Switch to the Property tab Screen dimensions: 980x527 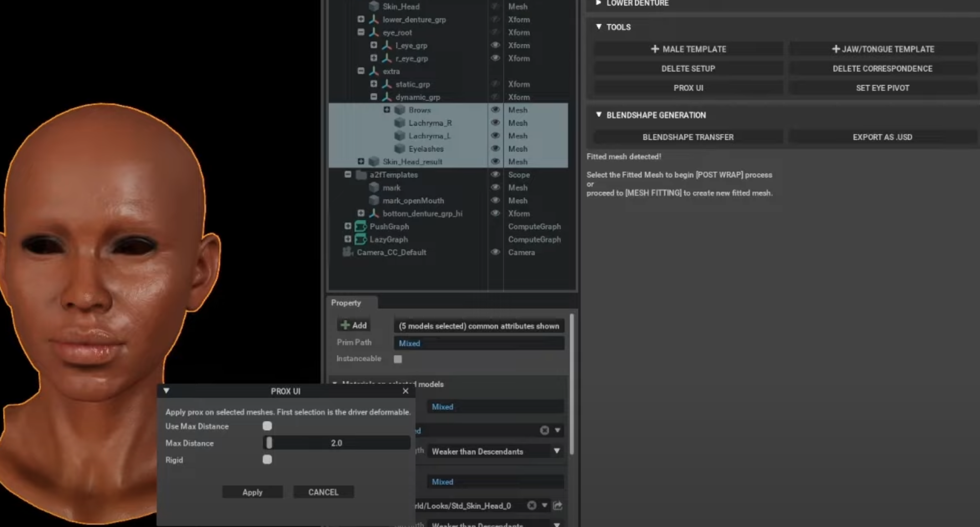[x=346, y=303]
